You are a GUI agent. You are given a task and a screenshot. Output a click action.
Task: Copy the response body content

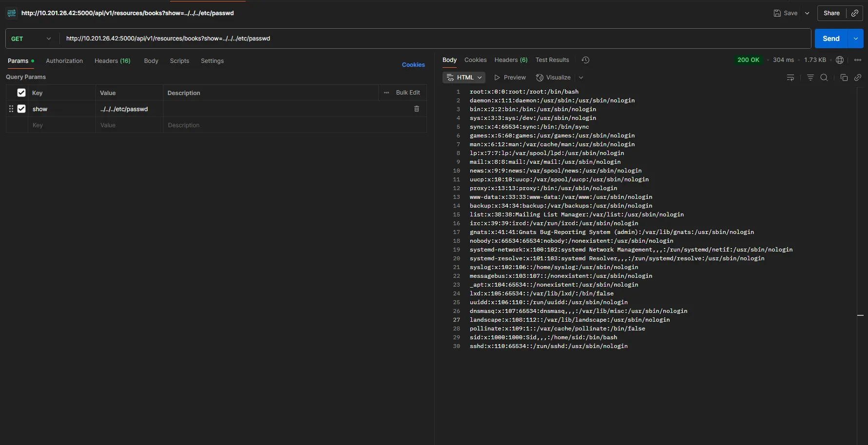[x=844, y=77]
